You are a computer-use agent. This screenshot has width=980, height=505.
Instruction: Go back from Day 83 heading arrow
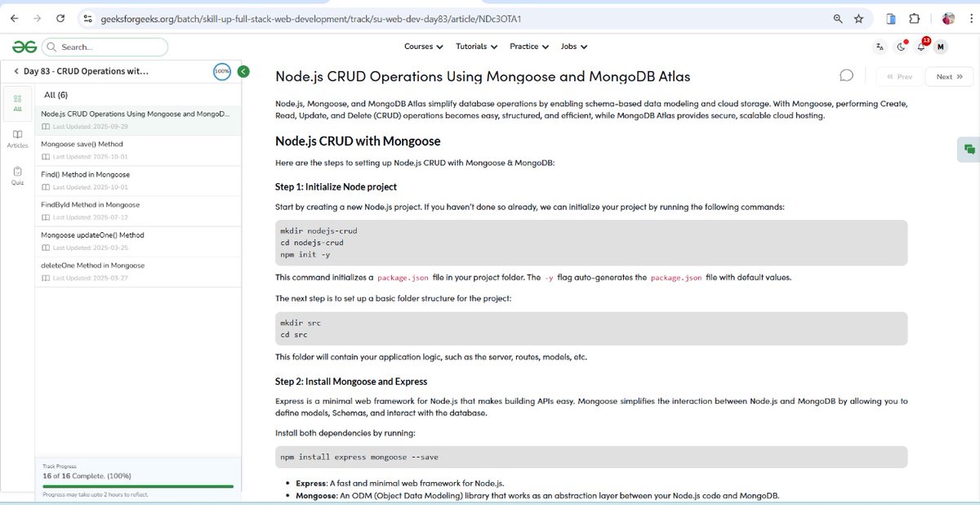click(x=16, y=72)
